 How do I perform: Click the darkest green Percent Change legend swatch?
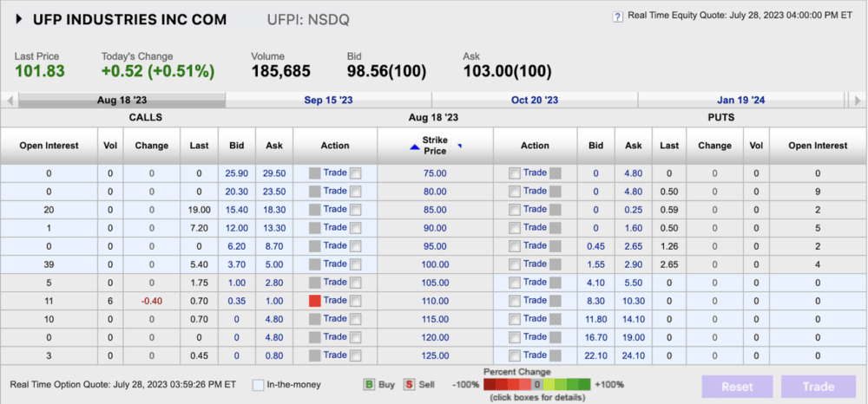(584, 385)
